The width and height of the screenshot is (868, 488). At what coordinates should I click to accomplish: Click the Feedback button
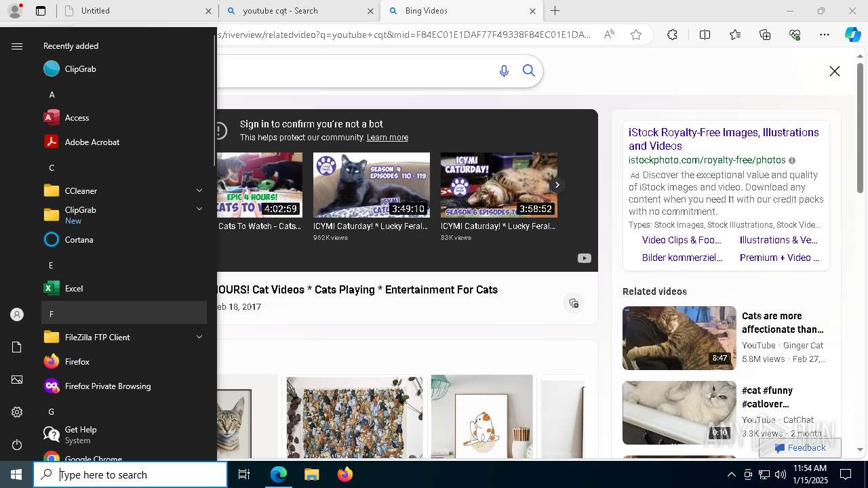pyautogui.click(x=800, y=448)
